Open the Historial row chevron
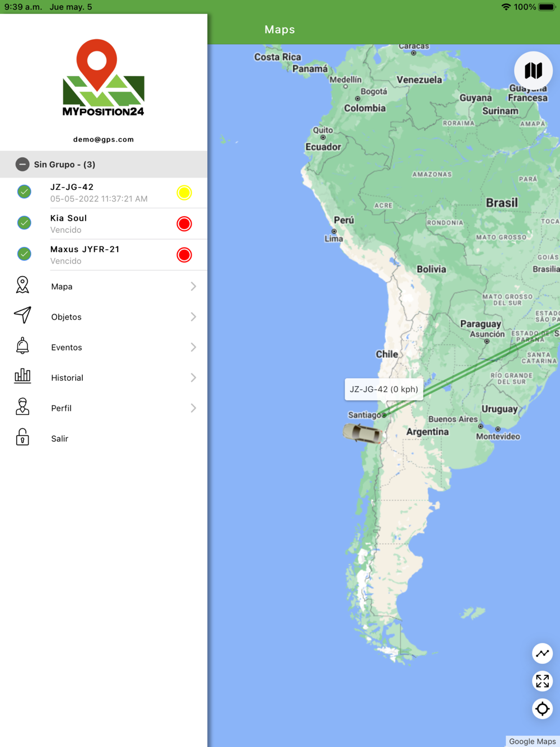Screen dimensions: 560x747 [x=193, y=377]
